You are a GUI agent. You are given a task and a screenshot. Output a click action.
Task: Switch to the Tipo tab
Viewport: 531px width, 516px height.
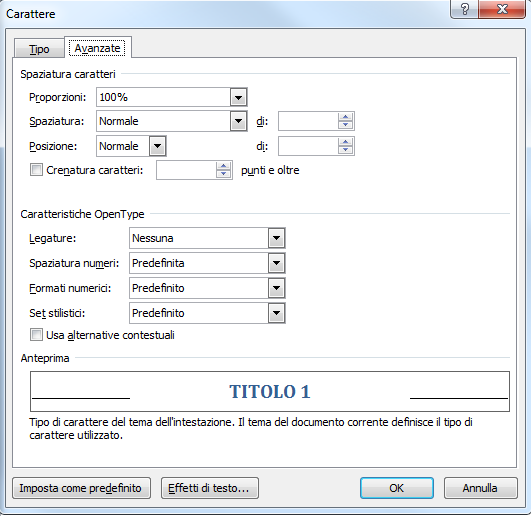point(39,49)
